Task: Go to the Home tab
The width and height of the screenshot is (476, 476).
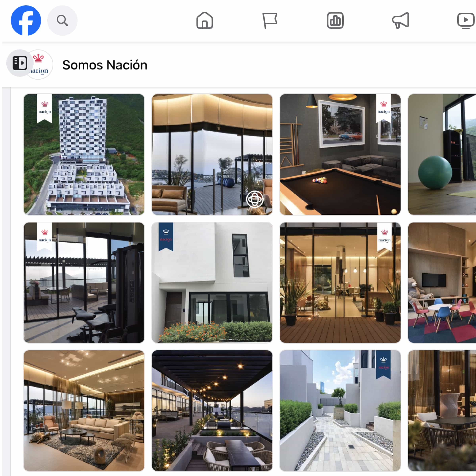Action: point(204,20)
